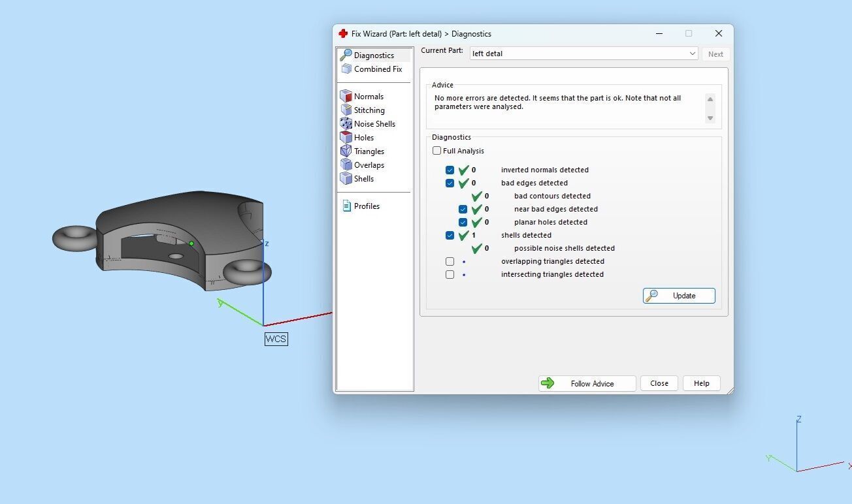Click the Close button at dialog bottom
The image size is (852, 504).
(659, 383)
